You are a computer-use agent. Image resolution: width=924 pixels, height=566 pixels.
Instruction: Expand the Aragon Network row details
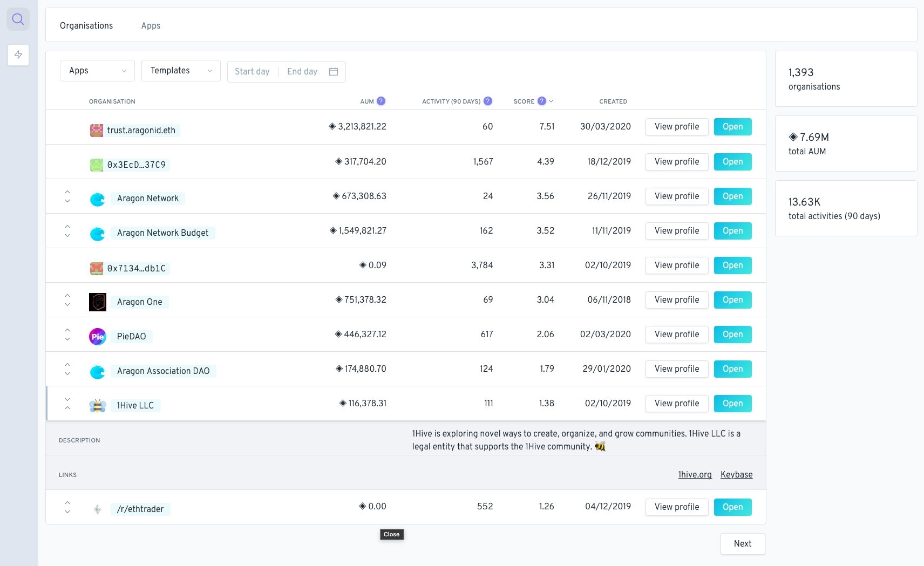[x=67, y=196]
